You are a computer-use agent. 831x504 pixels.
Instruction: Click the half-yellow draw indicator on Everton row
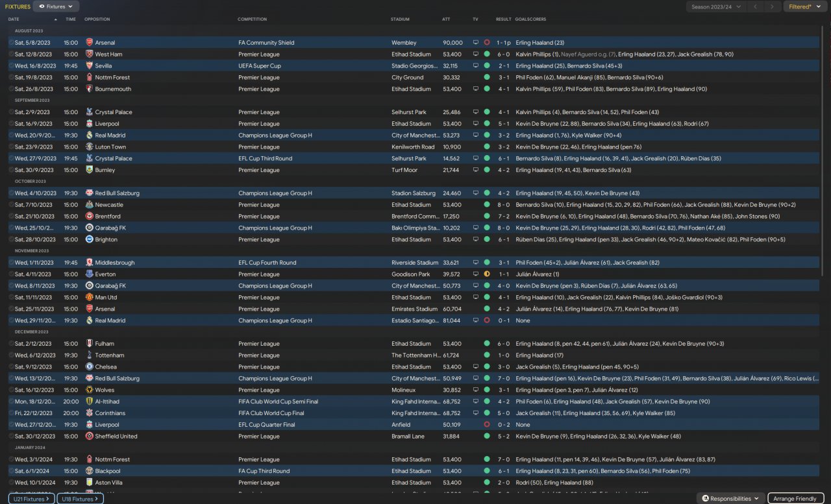pos(487,274)
